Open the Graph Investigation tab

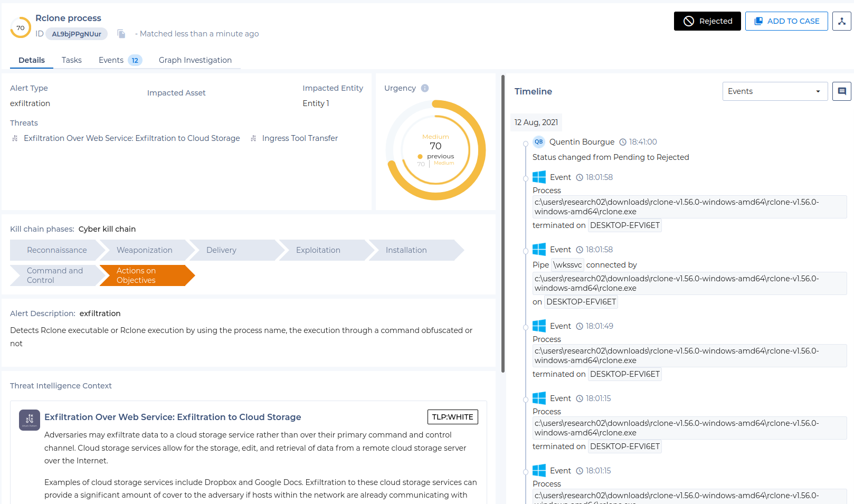point(195,60)
